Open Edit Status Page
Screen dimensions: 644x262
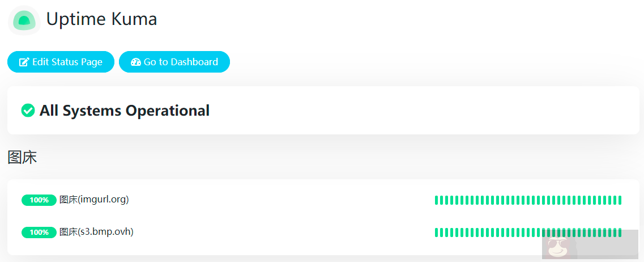[x=61, y=62]
